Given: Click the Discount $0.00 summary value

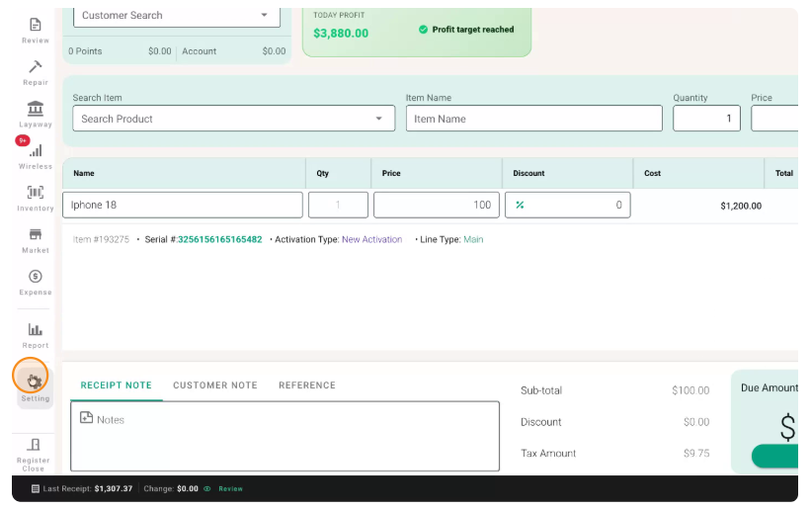Looking at the screenshot, I should tap(696, 422).
